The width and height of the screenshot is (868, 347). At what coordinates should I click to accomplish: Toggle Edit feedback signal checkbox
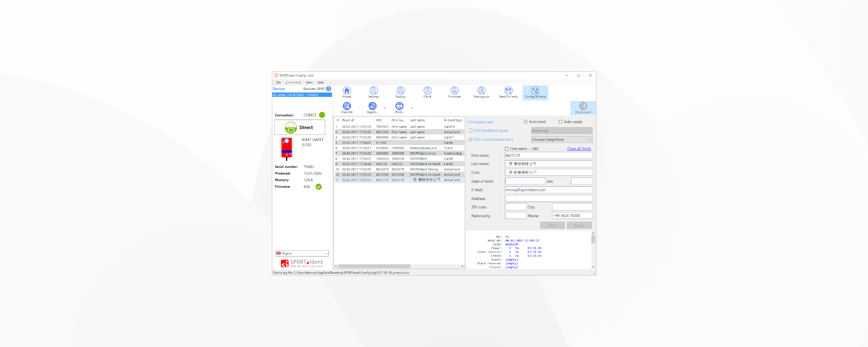click(x=471, y=130)
